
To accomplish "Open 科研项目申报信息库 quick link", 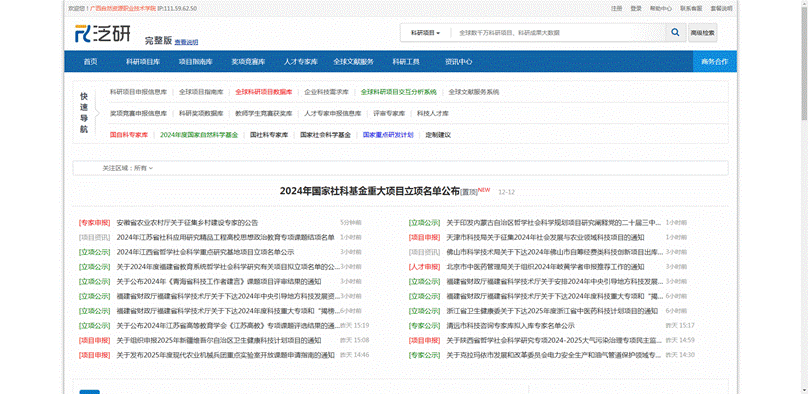I will 138,92.
